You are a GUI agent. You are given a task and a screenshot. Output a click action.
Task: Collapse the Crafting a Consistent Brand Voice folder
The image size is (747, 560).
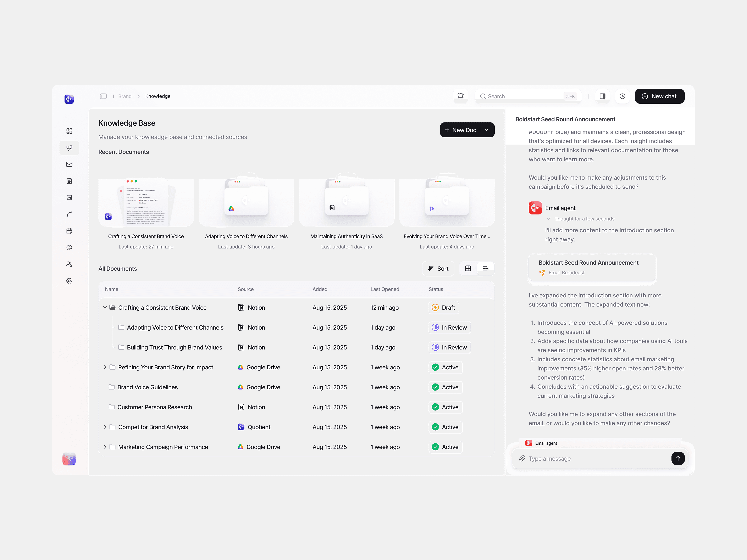point(105,308)
